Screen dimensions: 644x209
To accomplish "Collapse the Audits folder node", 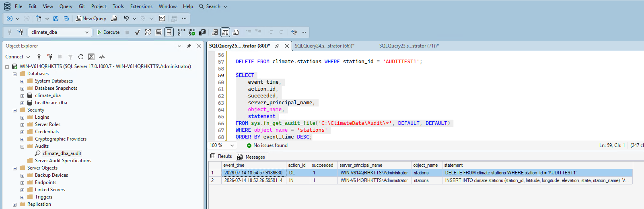I will point(23,147).
